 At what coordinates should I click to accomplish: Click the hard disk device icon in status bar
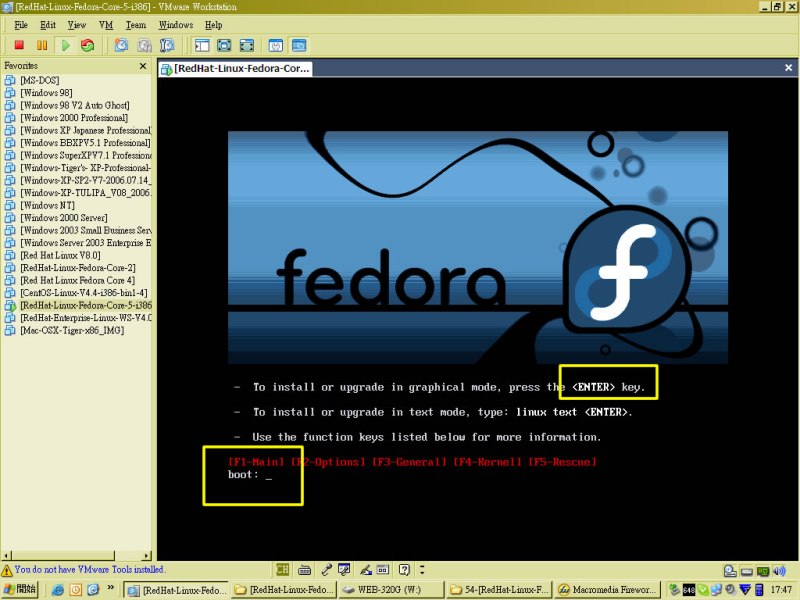(730, 571)
